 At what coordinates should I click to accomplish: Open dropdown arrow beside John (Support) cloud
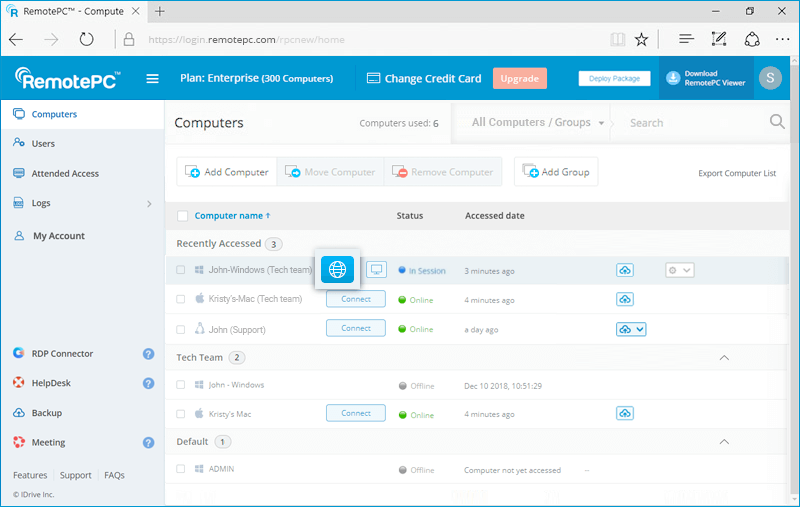[640, 329]
